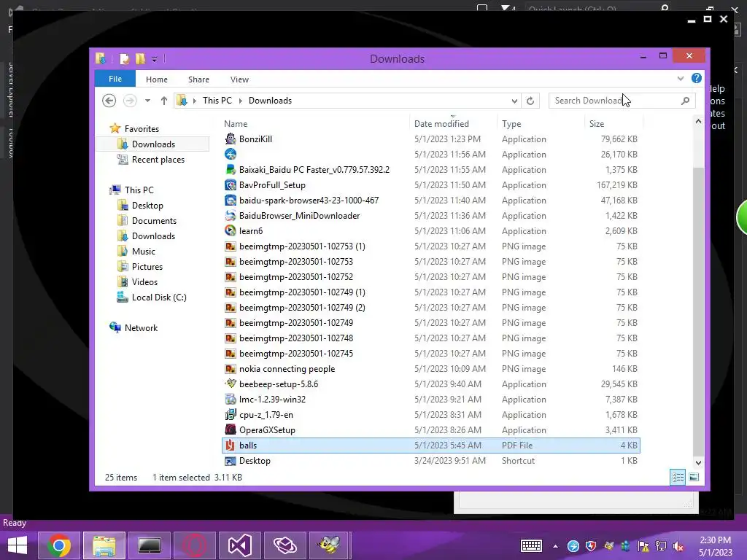Select the cpu-z_1.79-en icon
This screenshot has width=747, height=560.
pyautogui.click(x=231, y=415)
